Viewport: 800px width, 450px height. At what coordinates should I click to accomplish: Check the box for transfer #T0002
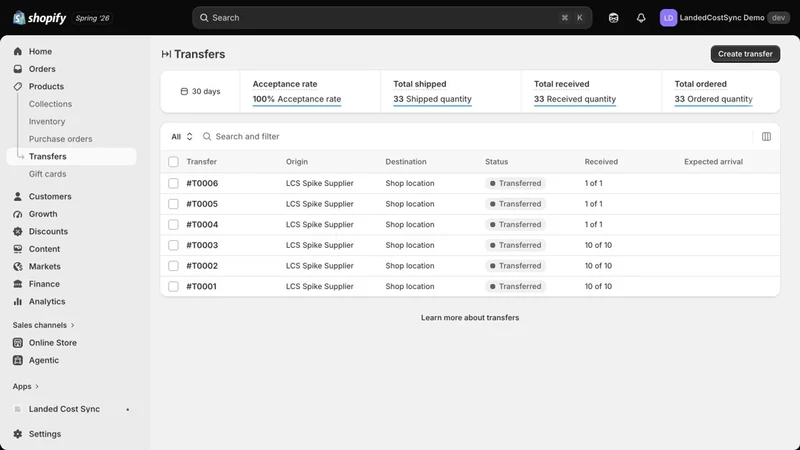(173, 266)
